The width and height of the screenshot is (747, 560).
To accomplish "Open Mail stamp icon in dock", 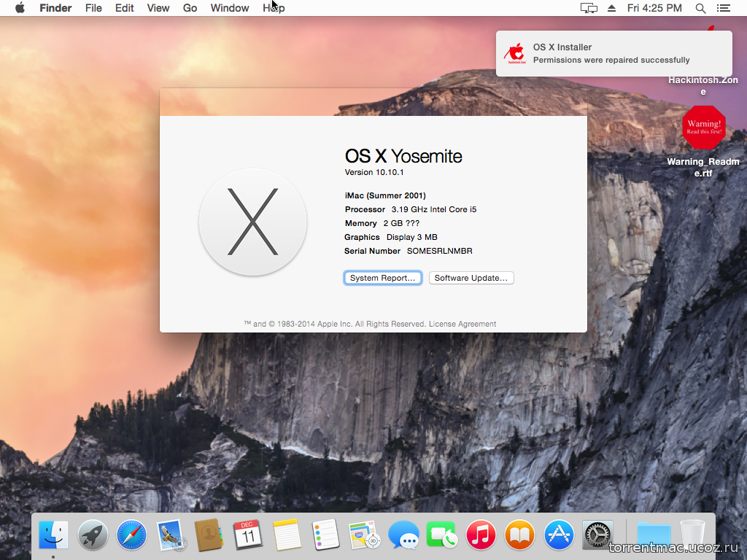I will click(170, 534).
